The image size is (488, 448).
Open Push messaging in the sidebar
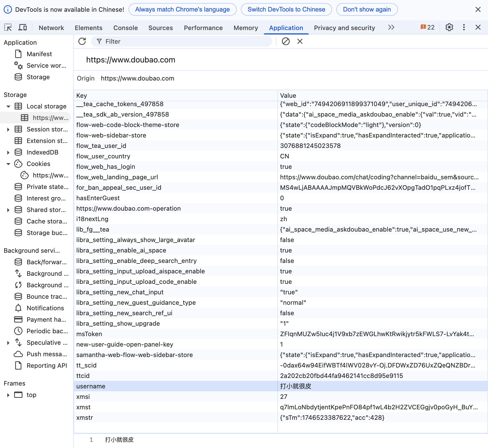41,354
